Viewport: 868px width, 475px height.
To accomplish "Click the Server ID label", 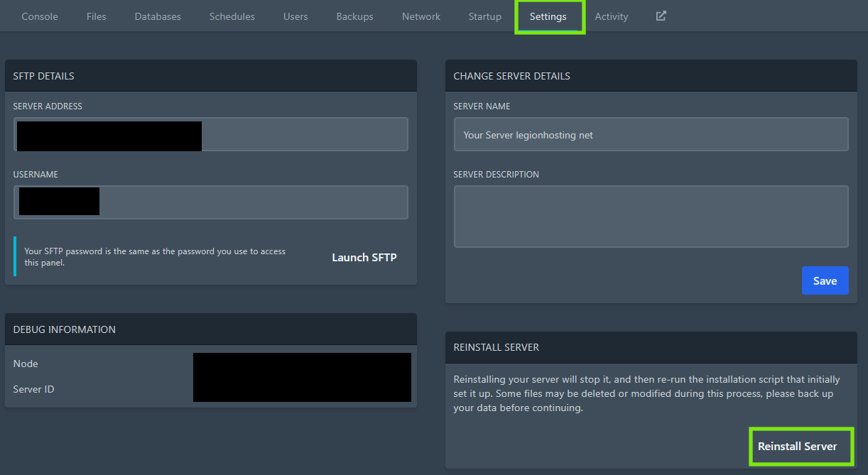I will point(33,389).
